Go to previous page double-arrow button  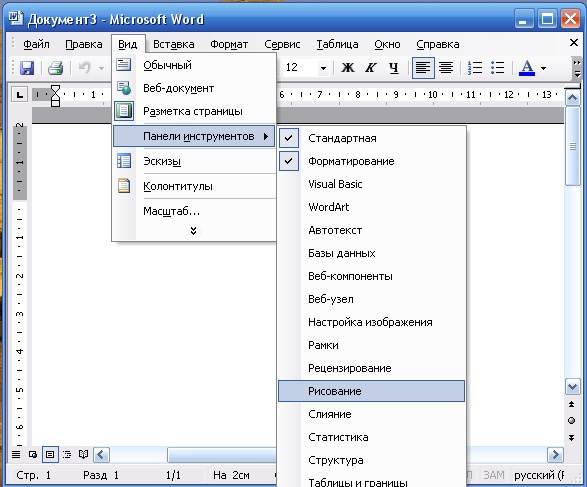click(x=572, y=404)
